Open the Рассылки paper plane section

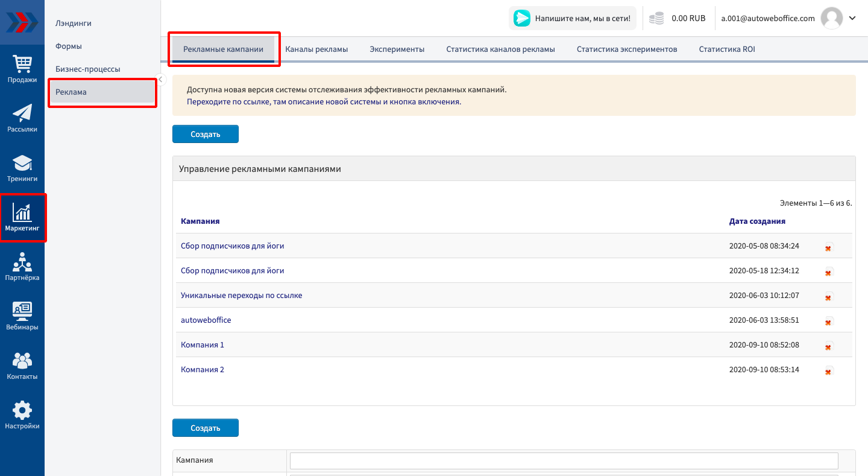[x=22, y=118]
